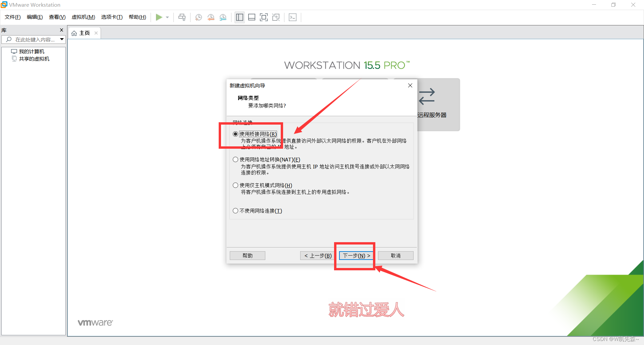
Task: Click the connect to remote server arrows icon
Action: point(427,96)
